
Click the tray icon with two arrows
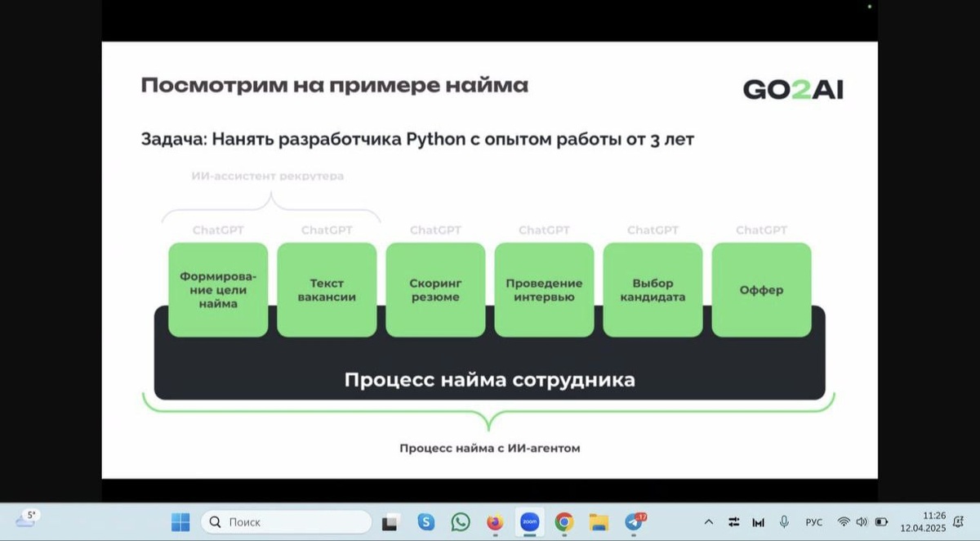pyautogui.click(x=733, y=521)
